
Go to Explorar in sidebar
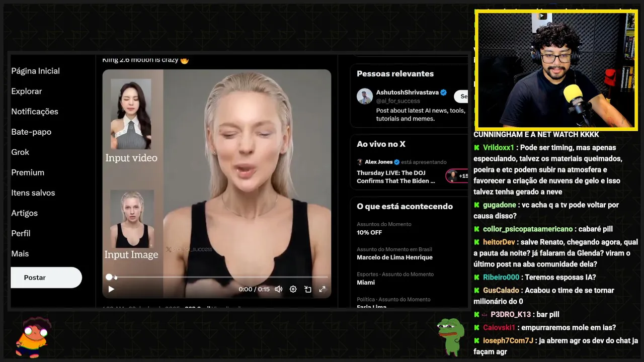pyautogui.click(x=26, y=91)
